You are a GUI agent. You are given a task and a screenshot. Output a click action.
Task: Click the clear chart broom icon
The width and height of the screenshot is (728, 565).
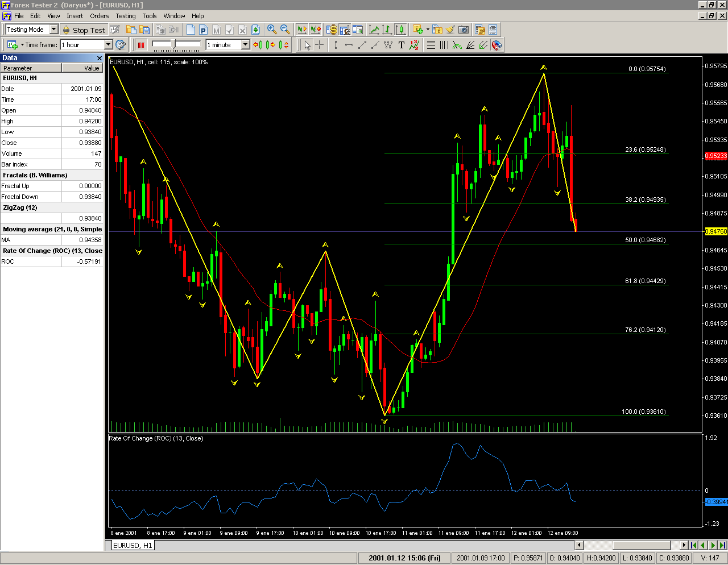click(x=450, y=30)
